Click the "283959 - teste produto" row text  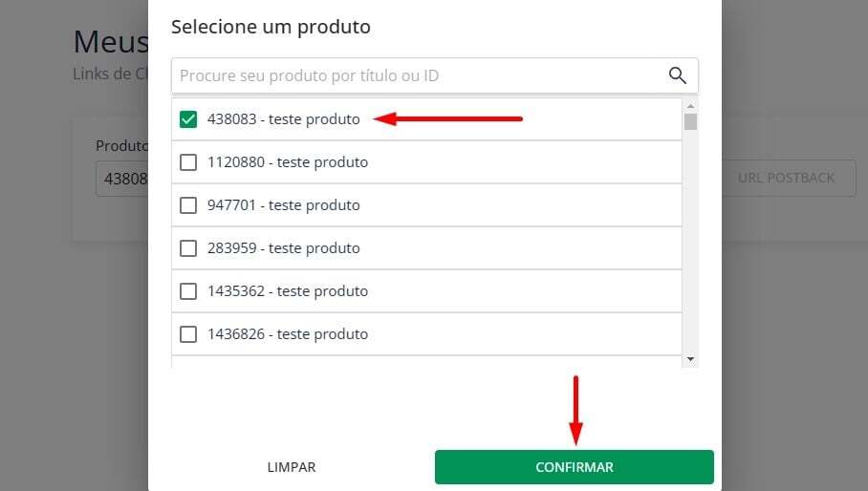(283, 248)
